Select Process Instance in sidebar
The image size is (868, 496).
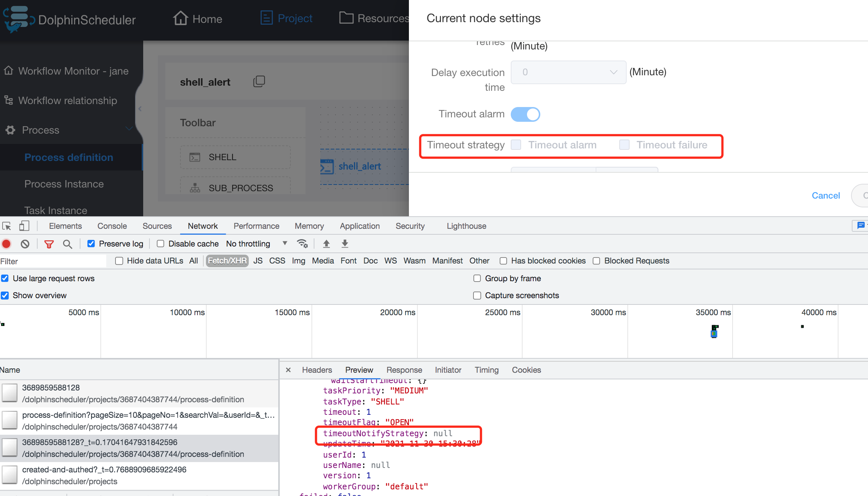coord(64,184)
